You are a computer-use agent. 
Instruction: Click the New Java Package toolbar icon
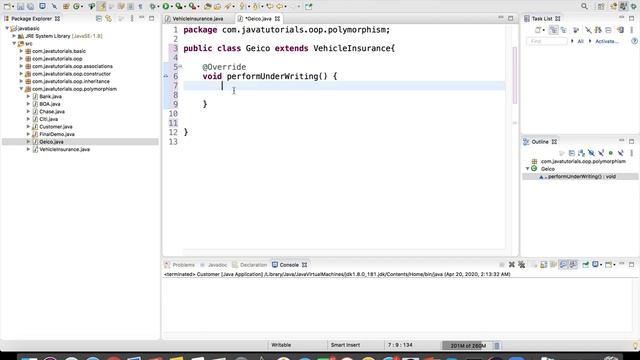(66, 6)
